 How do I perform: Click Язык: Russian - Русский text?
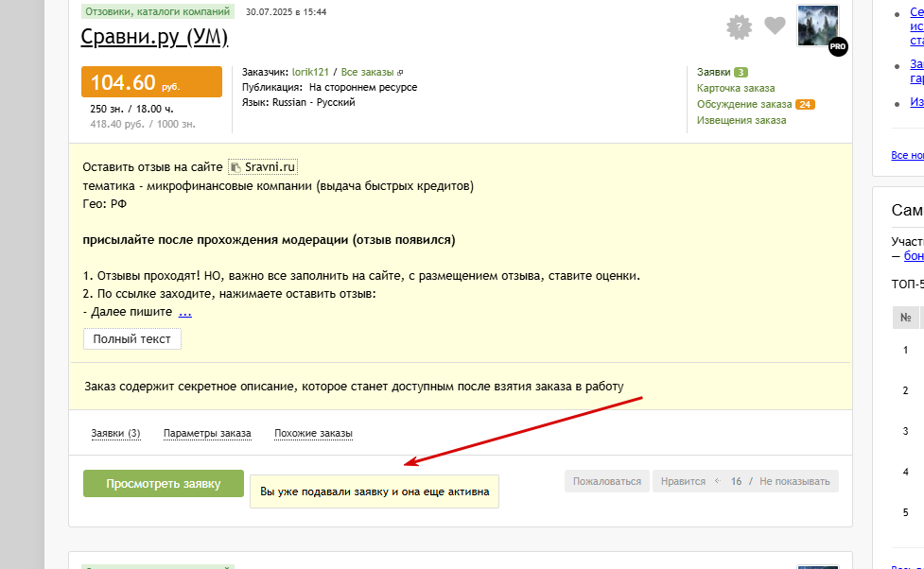click(299, 102)
